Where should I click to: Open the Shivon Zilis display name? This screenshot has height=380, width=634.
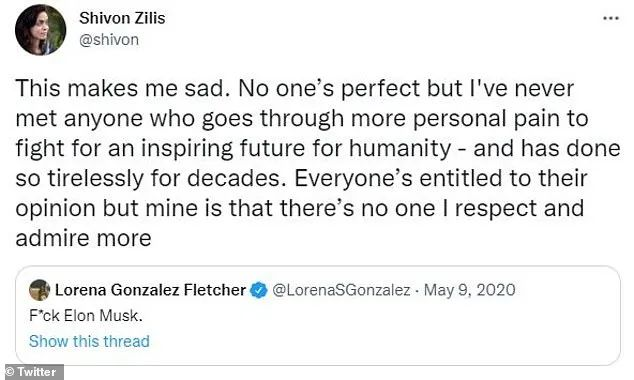pyautogui.click(x=122, y=18)
